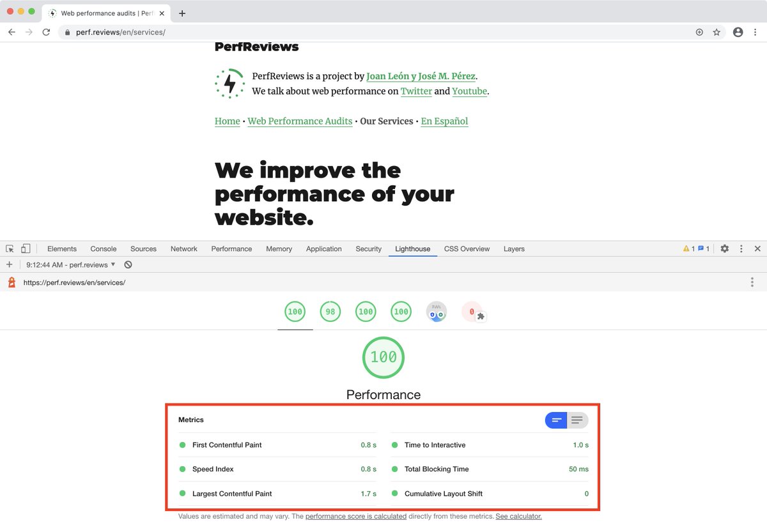767x532 pixels.
Task: Click the warnings indicator in DevTools
Action: (x=689, y=248)
